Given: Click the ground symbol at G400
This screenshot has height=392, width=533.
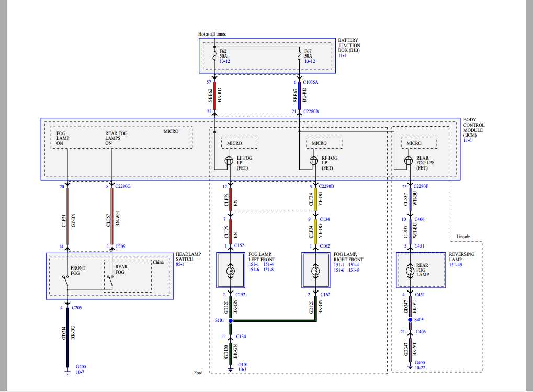Looking at the screenshot, I should pyautogui.click(x=410, y=366).
